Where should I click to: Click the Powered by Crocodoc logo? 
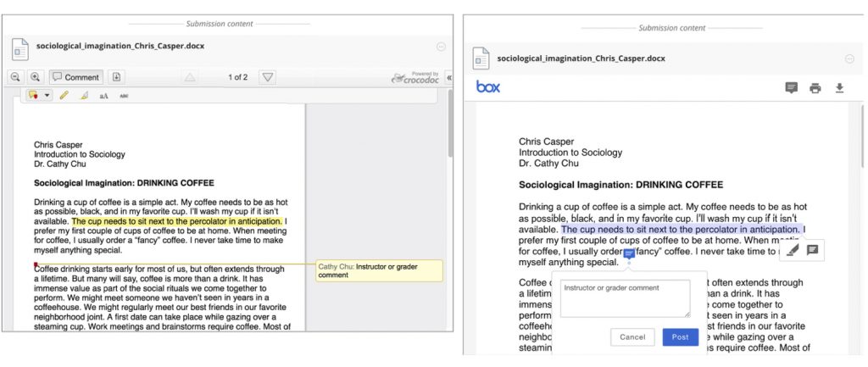click(x=415, y=78)
